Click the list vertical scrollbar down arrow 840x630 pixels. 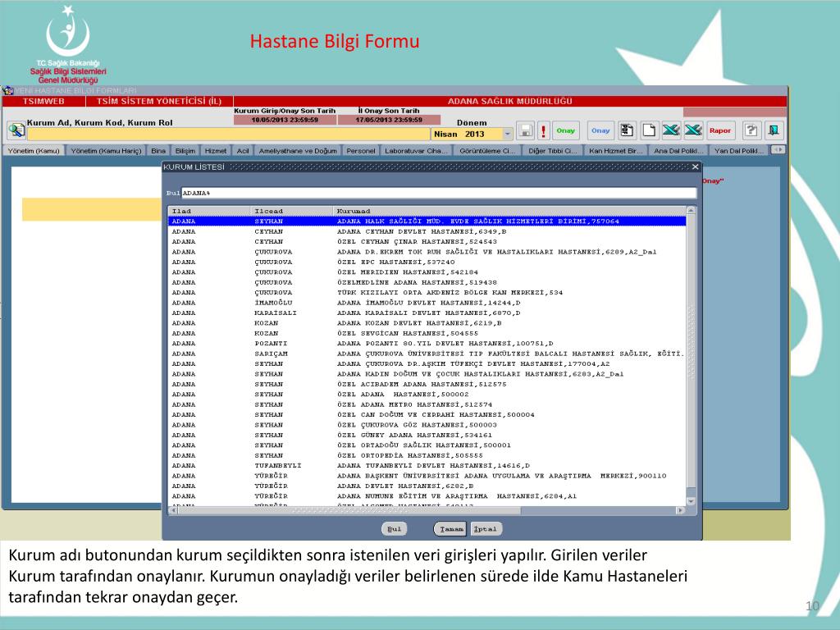coord(691,501)
